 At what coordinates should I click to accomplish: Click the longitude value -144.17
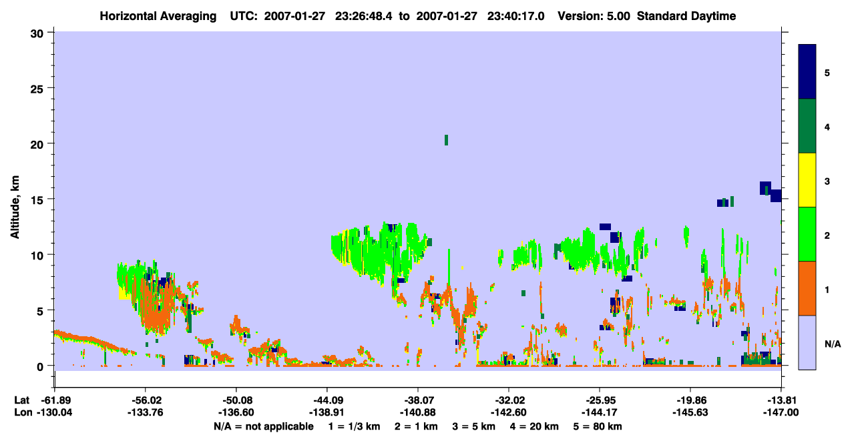point(599,412)
